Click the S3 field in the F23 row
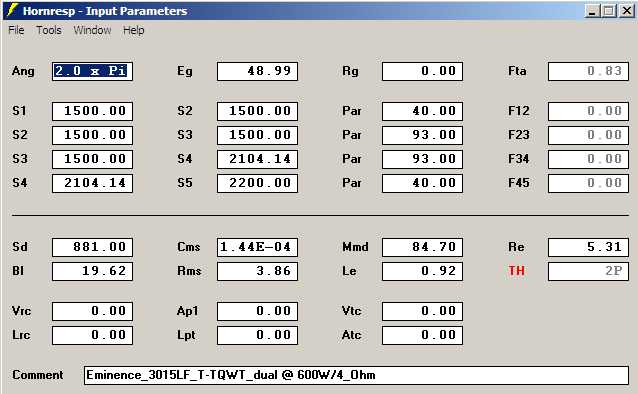 pyautogui.click(x=257, y=135)
